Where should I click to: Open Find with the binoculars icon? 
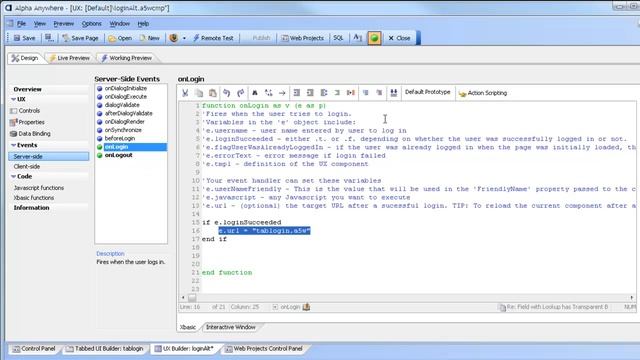255,93
